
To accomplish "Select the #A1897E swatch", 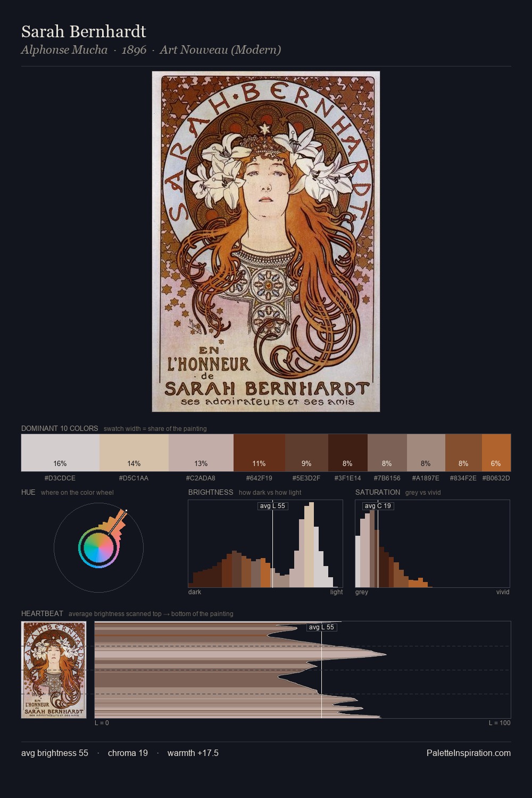I will coord(426,453).
